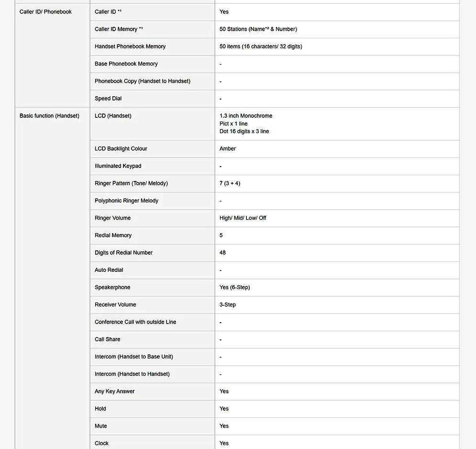Click Intercom (Handset to Base Unit) label

point(134,356)
